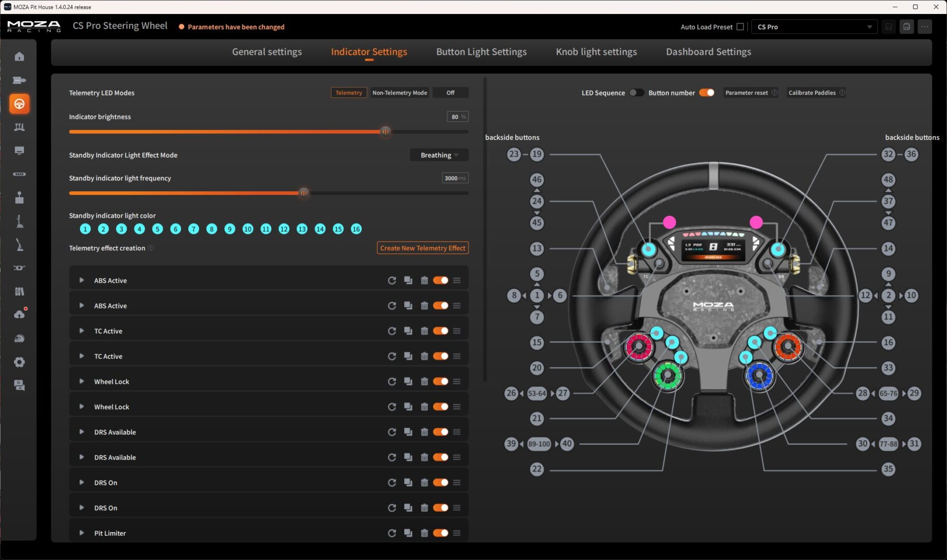
Task: Open the display screen icon in sidebar
Action: (x=19, y=151)
